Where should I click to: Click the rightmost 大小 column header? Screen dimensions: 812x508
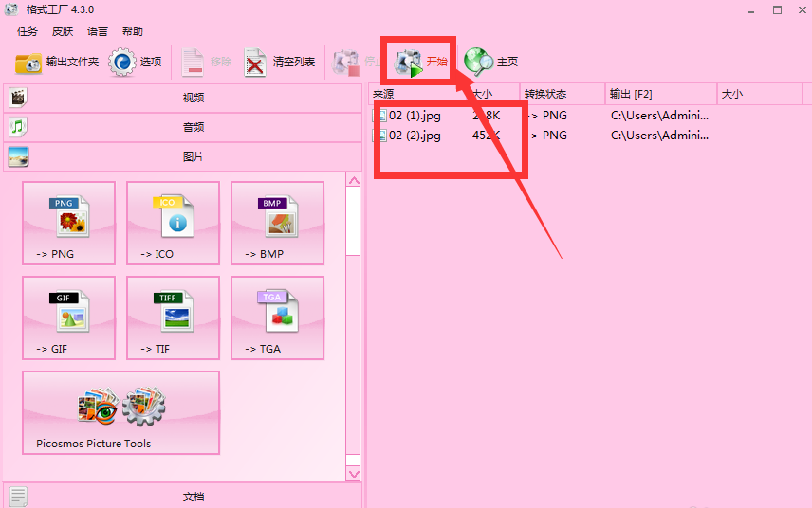click(x=760, y=94)
